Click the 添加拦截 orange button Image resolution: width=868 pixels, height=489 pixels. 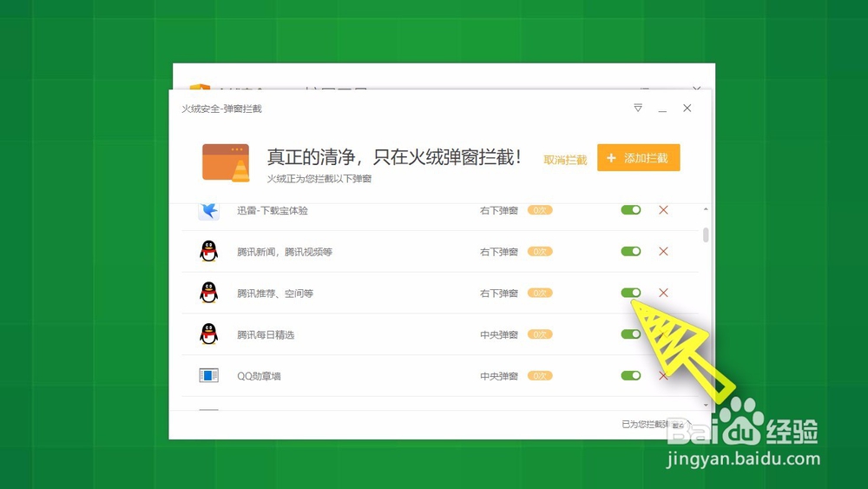(638, 158)
